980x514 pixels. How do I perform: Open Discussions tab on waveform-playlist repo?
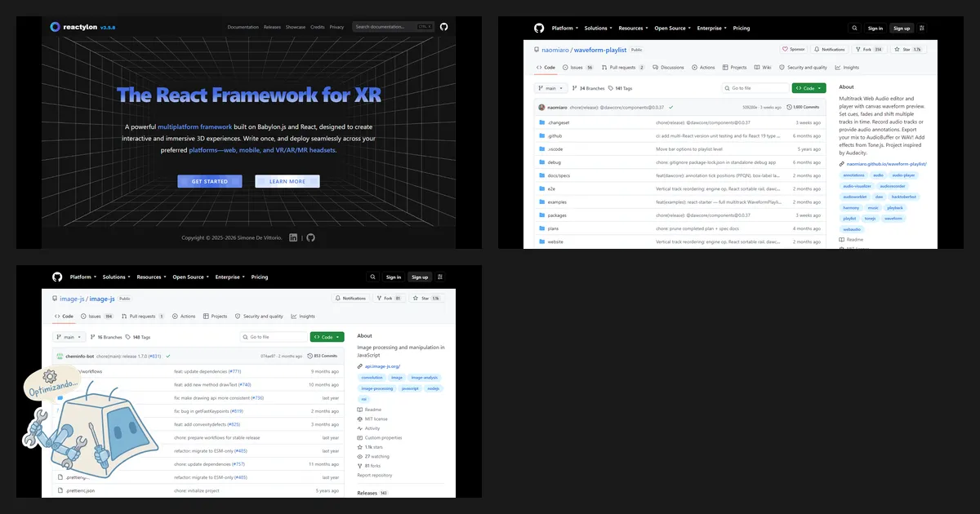point(668,68)
